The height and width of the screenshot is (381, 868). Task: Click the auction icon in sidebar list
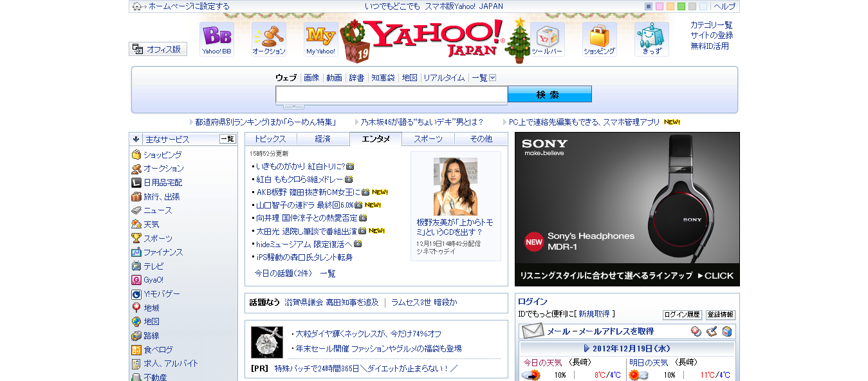[x=136, y=169]
